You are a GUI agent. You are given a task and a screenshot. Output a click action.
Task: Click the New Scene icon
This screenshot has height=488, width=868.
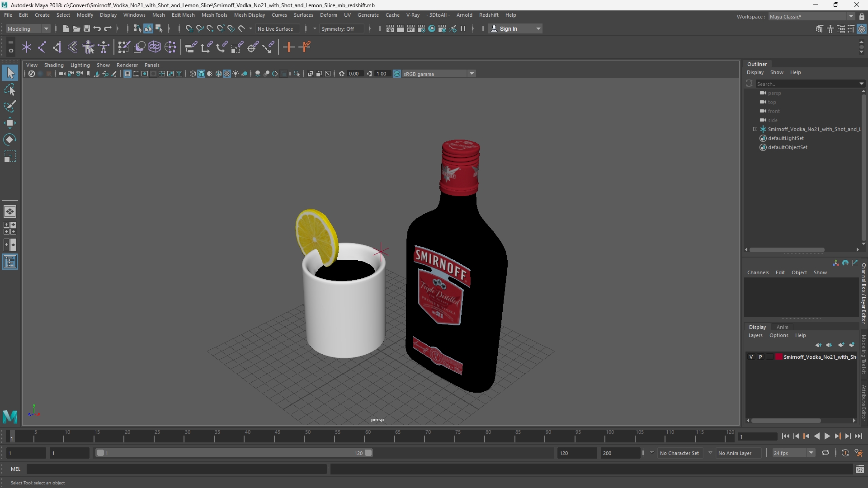pos(66,28)
